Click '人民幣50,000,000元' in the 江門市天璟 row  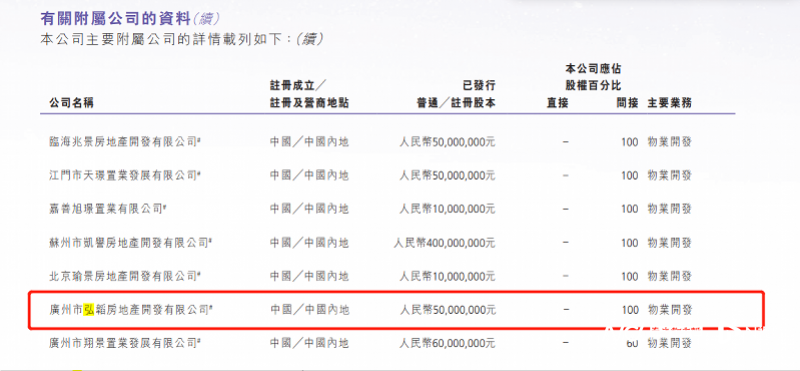pos(447,176)
